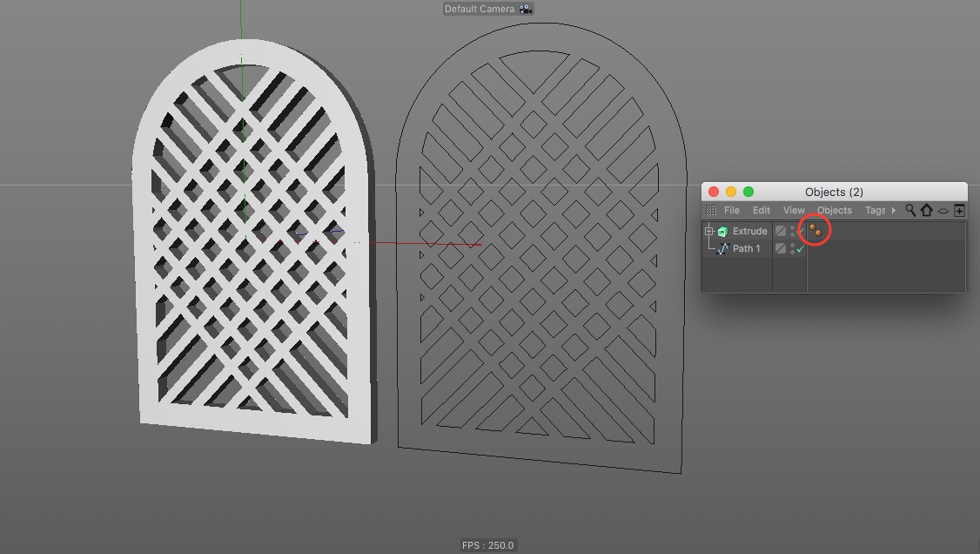Expand the Extrude object hierarchy
The width and height of the screenshot is (980, 554).
pos(708,232)
